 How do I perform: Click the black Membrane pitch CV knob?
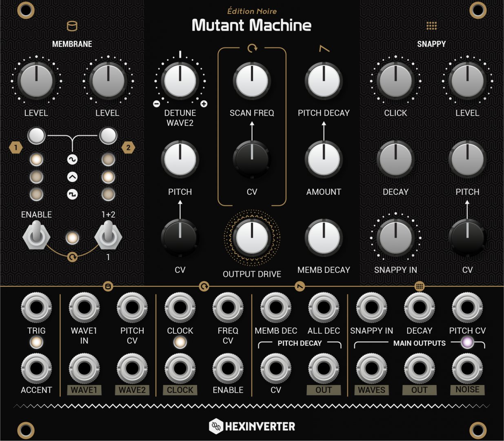pos(180,238)
